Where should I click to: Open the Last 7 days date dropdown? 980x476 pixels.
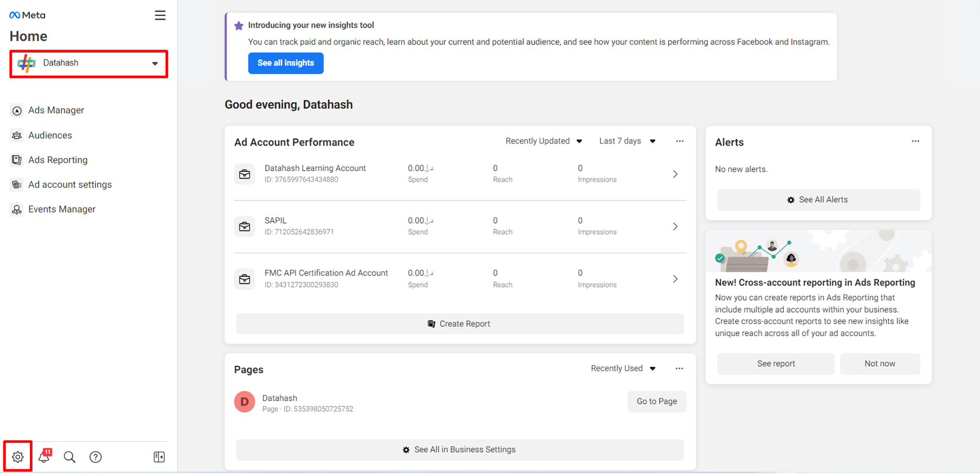[627, 141]
